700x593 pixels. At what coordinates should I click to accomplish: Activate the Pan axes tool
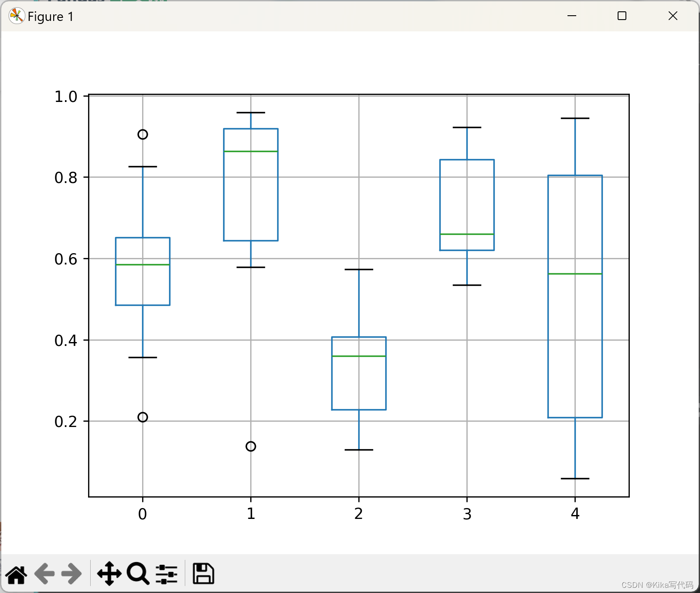pyautogui.click(x=109, y=574)
